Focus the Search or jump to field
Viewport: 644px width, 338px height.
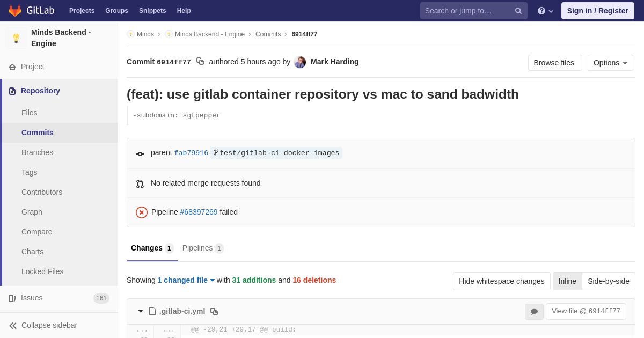point(466,11)
